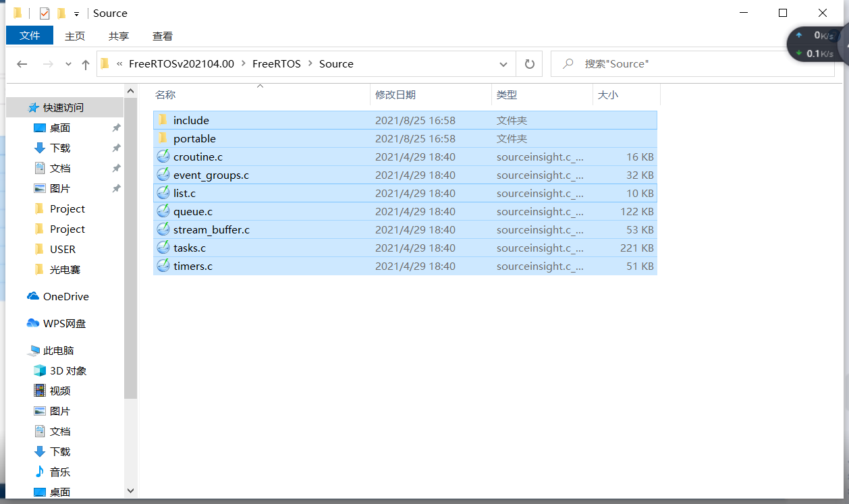Click the 此电脑 computer icon
The width and height of the screenshot is (849, 504).
[34, 350]
